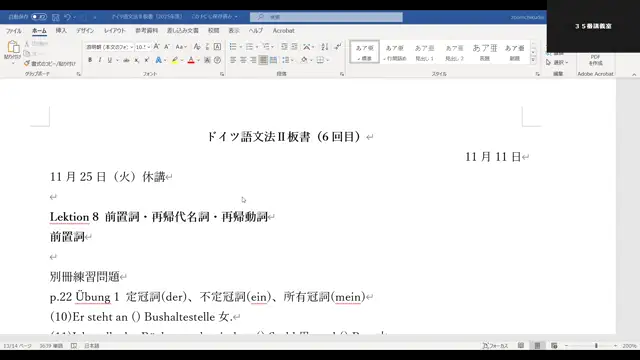
Task: Open the font size dropdown
Action: (x=149, y=47)
